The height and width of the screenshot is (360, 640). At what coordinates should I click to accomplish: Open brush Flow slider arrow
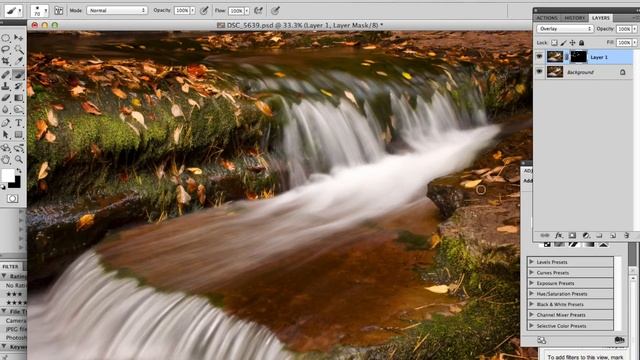(x=247, y=11)
